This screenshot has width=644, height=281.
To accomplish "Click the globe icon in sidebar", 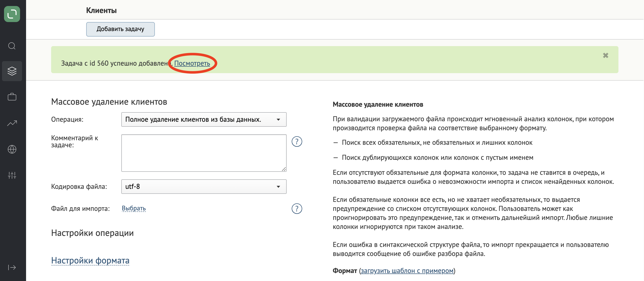I will point(12,149).
